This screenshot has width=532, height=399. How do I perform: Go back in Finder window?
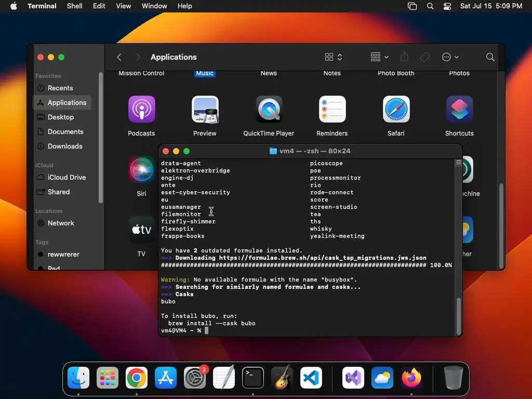(x=119, y=57)
